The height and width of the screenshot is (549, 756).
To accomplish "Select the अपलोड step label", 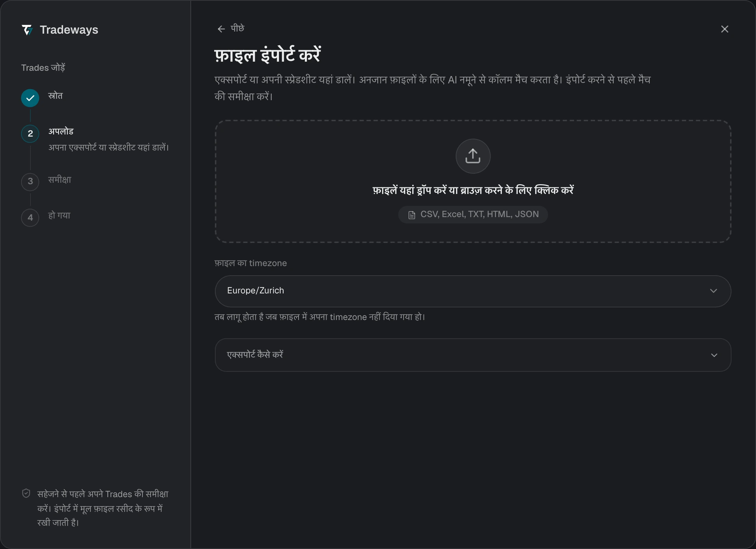I will 61,132.
